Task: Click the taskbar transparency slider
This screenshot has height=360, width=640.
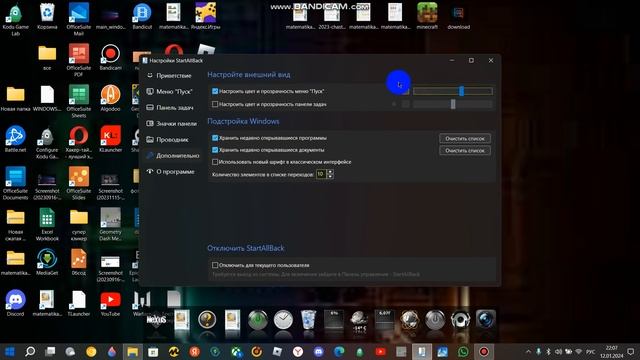Action: (453, 104)
